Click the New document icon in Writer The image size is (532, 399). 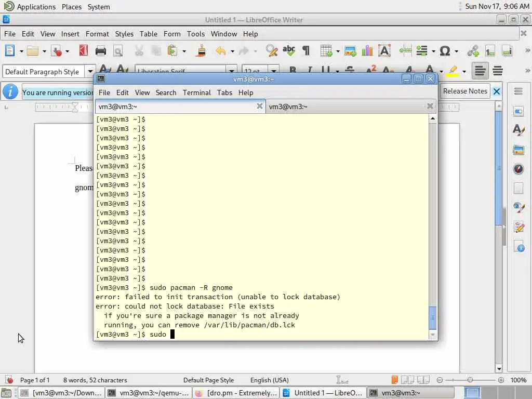[10, 51]
